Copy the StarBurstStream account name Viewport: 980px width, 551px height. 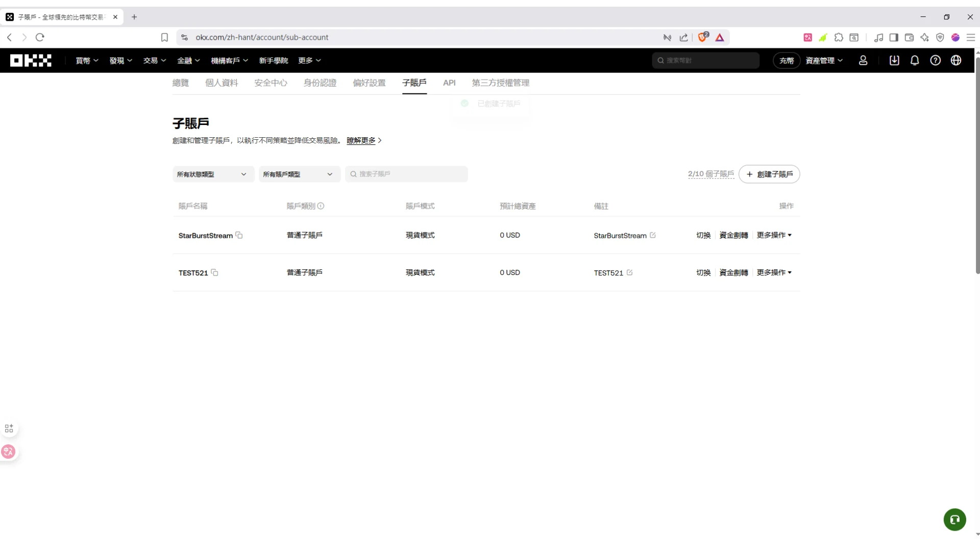tap(238, 235)
